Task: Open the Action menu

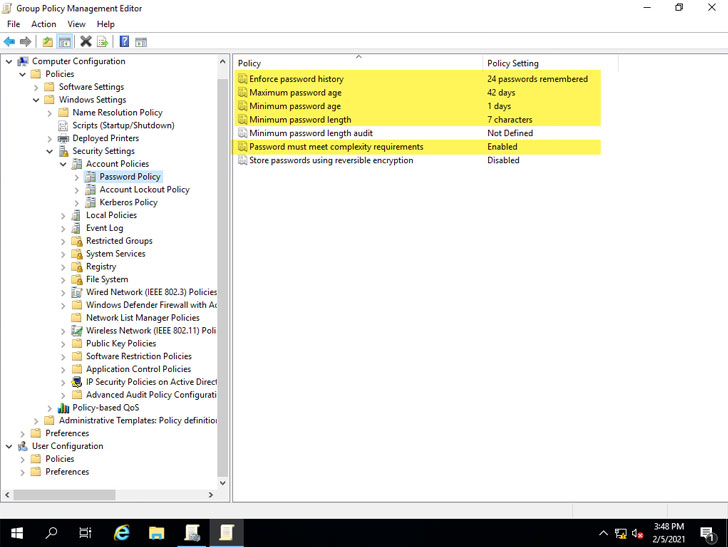Action: tap(44, 24)
